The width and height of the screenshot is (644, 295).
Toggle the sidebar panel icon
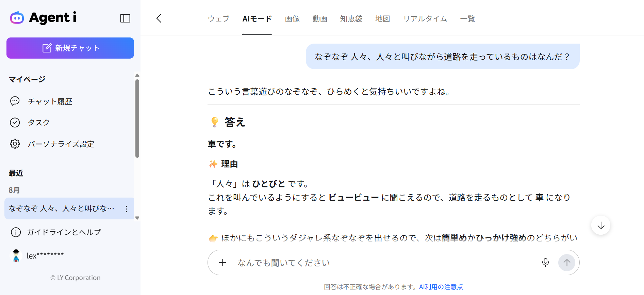125,18
